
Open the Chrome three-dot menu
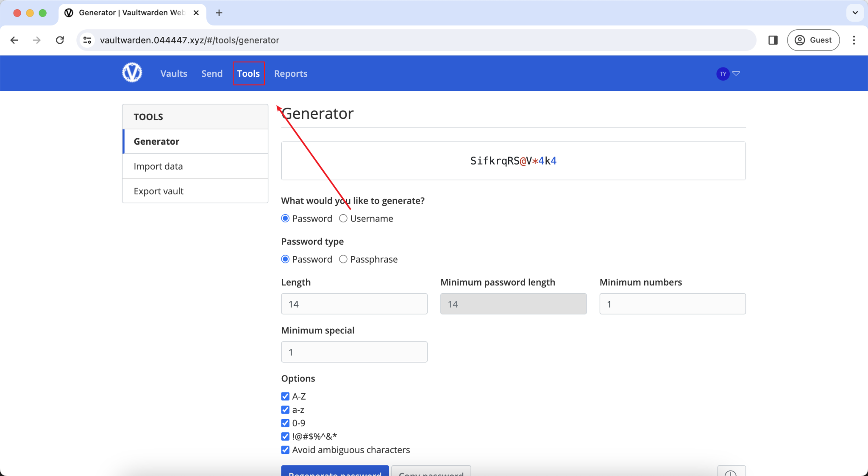(x=854, y=40)
